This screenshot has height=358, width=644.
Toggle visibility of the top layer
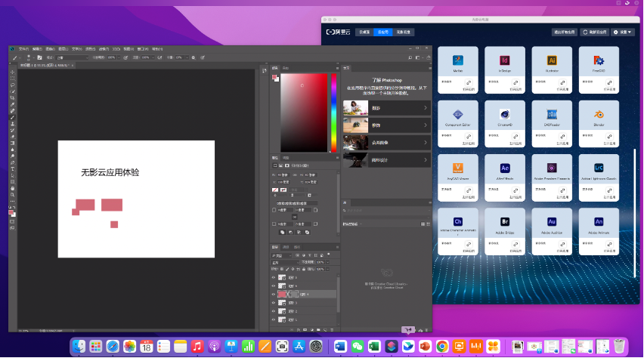[274, 278]
